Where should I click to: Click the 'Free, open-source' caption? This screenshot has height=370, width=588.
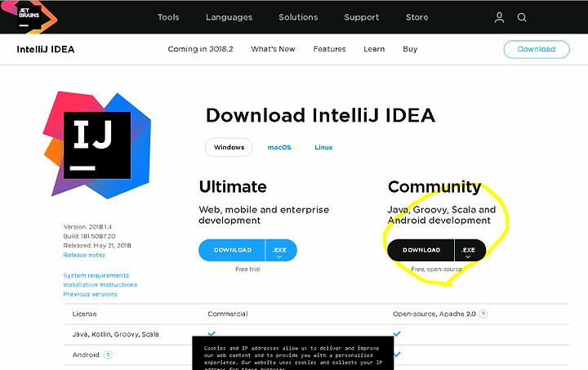coord(436,270)
